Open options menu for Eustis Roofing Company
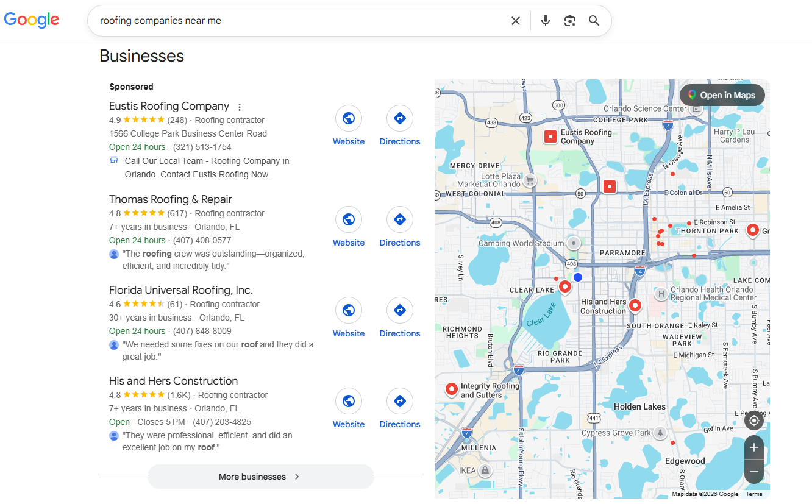 [x=240, y=107]
